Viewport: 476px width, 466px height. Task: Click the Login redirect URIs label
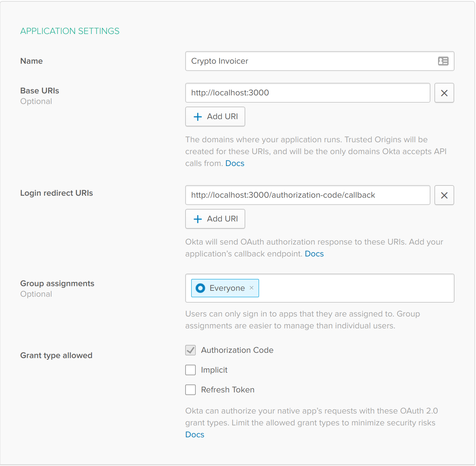[x=56, y=193]
